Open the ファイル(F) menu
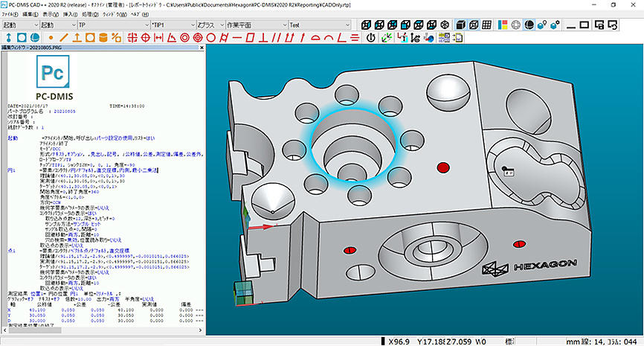 point(10,14)
